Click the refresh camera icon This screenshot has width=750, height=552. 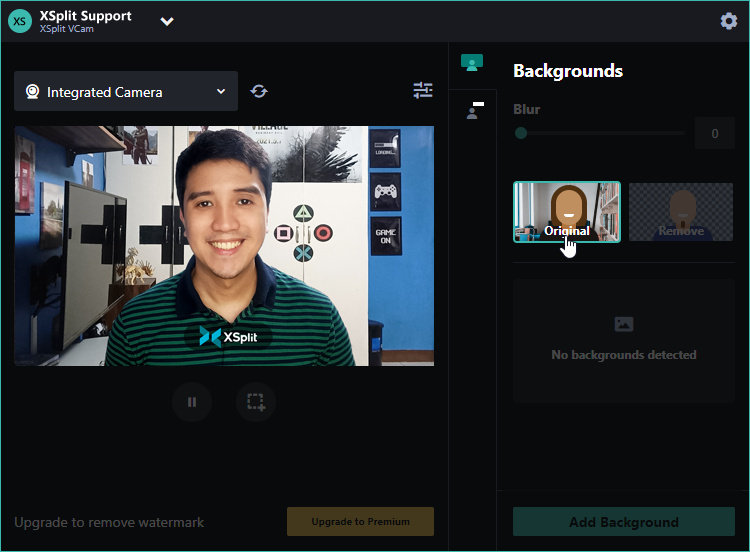(259, 91)
